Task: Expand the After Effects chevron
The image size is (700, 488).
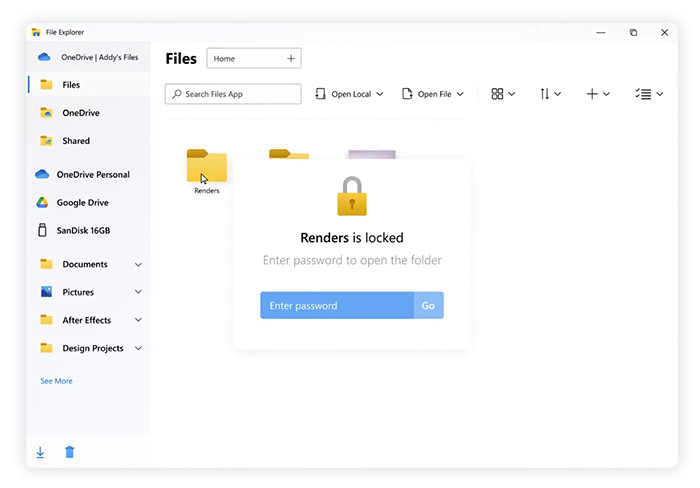Action: tap(138, 320)
